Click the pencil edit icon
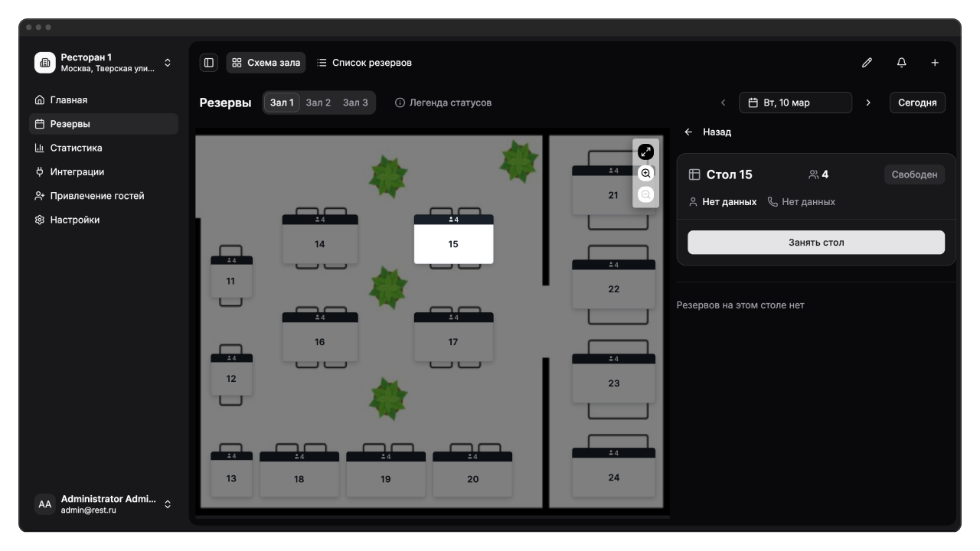The width and height of the screenshot is (980, 551). [867, 63]
